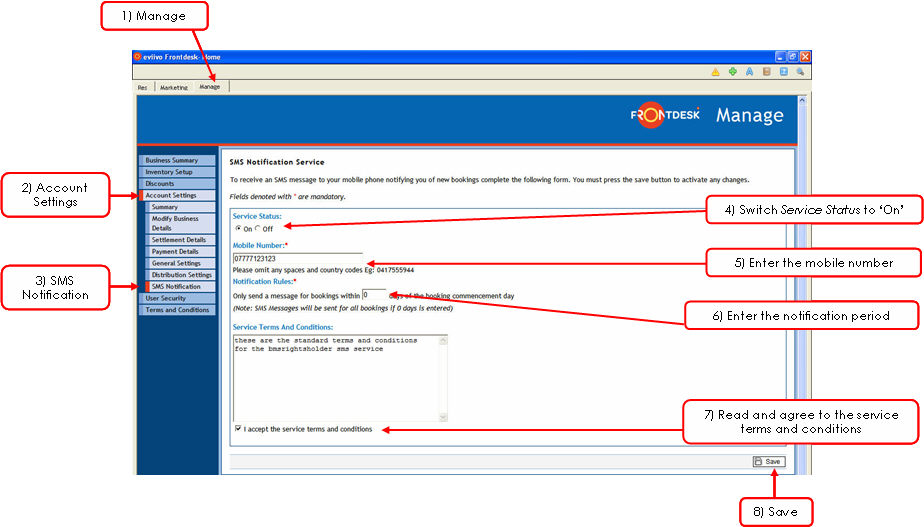This screenshot has height=527, width=924.
Task: Expand Account Settings in the sidebar
Action: click(171, 195)
